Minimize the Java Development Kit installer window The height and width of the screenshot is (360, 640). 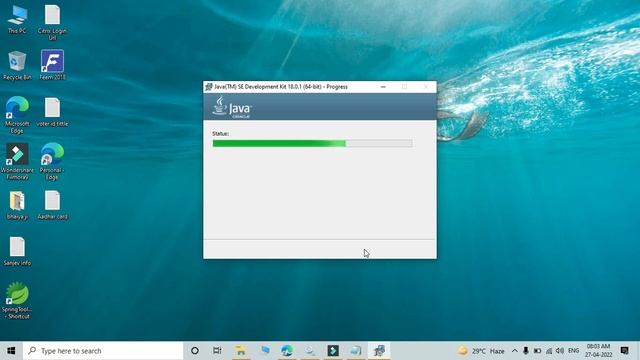pos(383,87)
